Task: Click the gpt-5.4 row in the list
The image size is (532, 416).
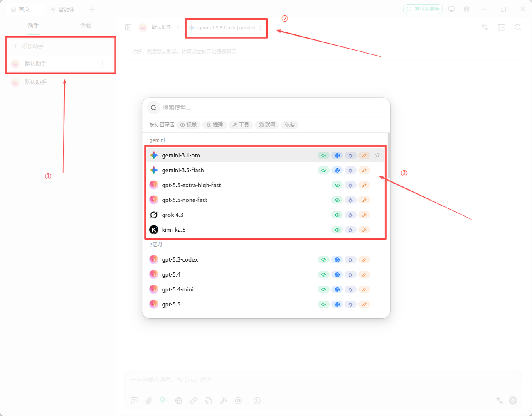Action: [265, 275]
